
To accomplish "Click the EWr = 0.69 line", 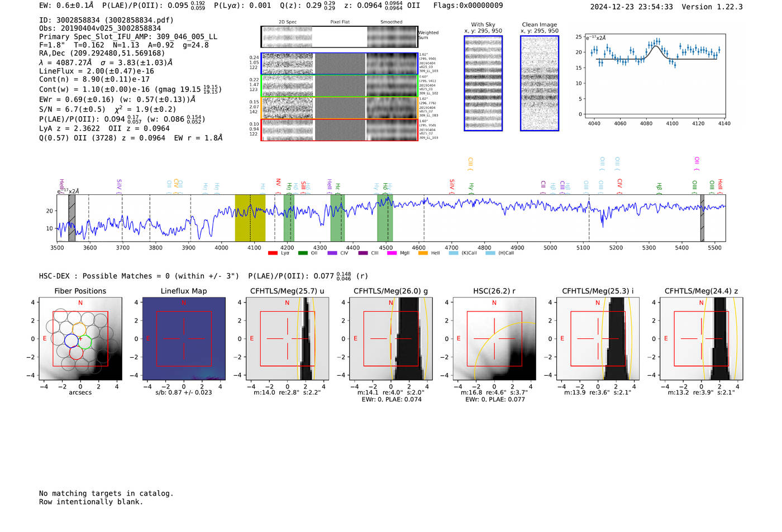I will [117, 99].
